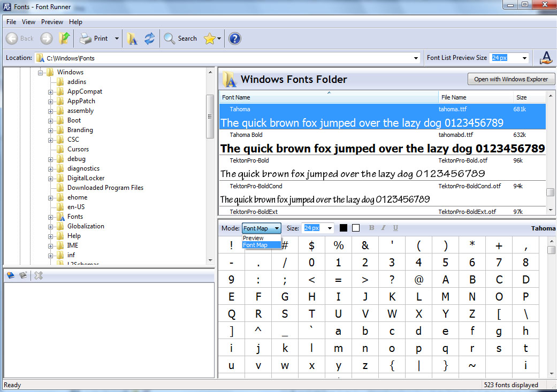557x392 pixels.
Task: Expand the Globalization folder node
Action: (50, 227)
